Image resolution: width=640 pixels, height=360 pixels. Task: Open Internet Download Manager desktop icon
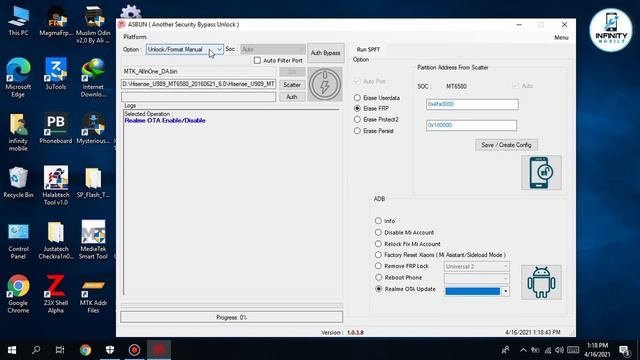tap(93, 78)
